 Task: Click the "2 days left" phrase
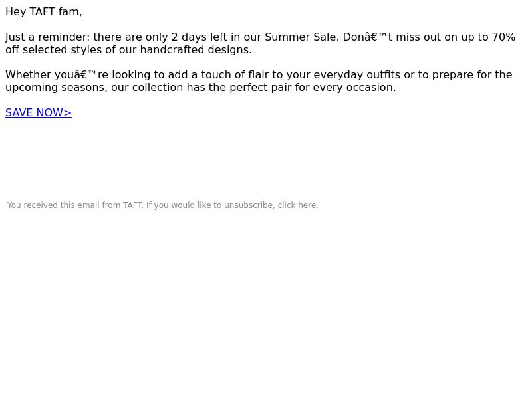199,37
